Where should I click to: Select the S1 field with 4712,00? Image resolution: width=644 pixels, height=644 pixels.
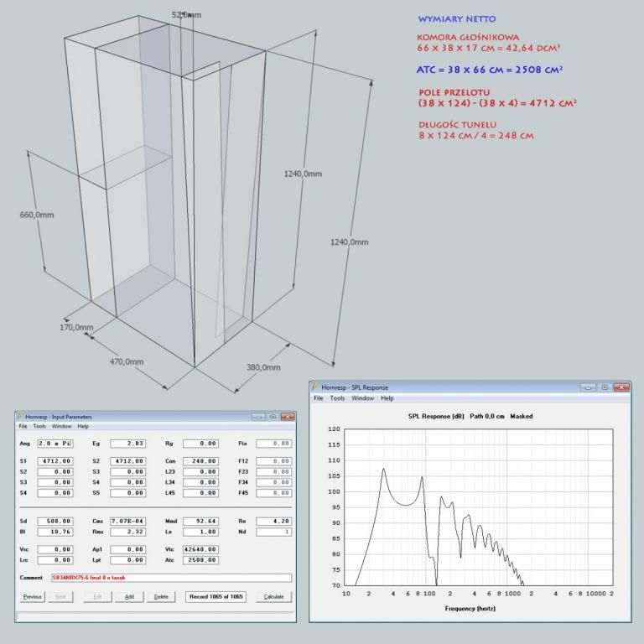pos(55,461)
